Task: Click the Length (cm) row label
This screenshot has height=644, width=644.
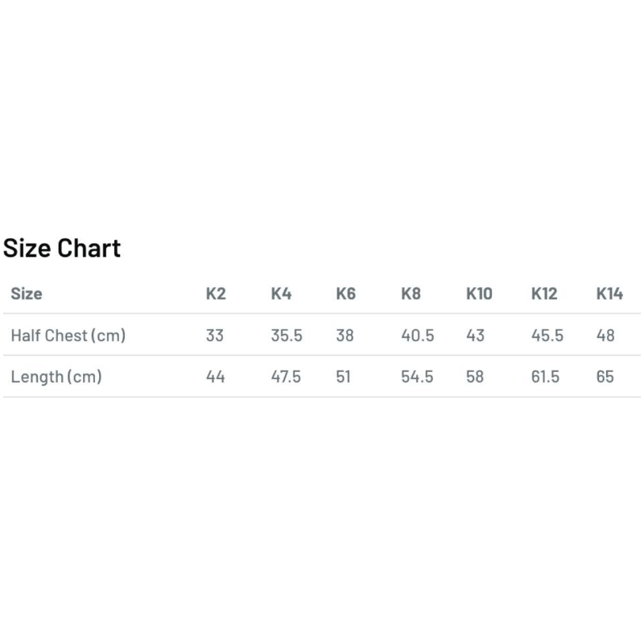Action: click(x=56, y=376)
